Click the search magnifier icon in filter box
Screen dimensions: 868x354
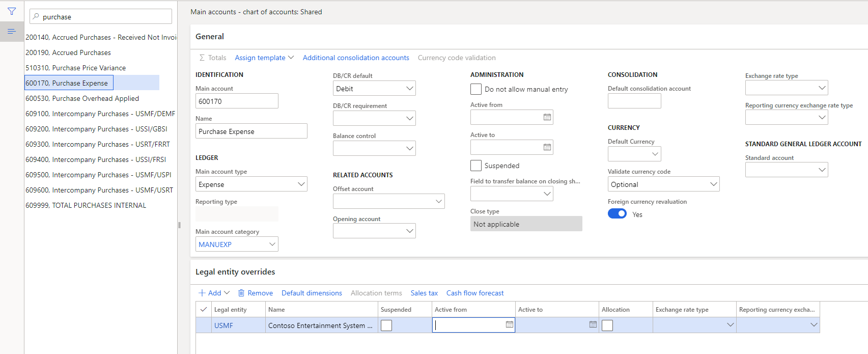point(36,16)
